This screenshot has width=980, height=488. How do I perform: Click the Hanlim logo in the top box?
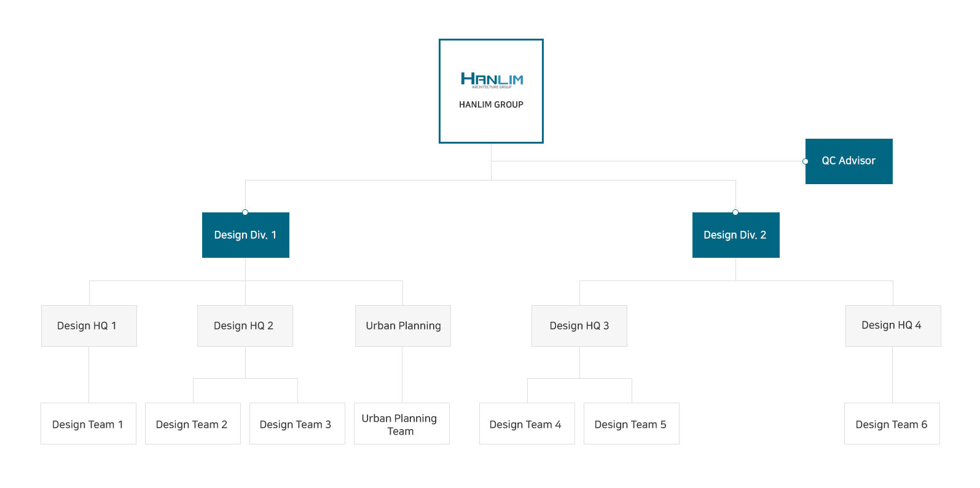click(492, 80)
